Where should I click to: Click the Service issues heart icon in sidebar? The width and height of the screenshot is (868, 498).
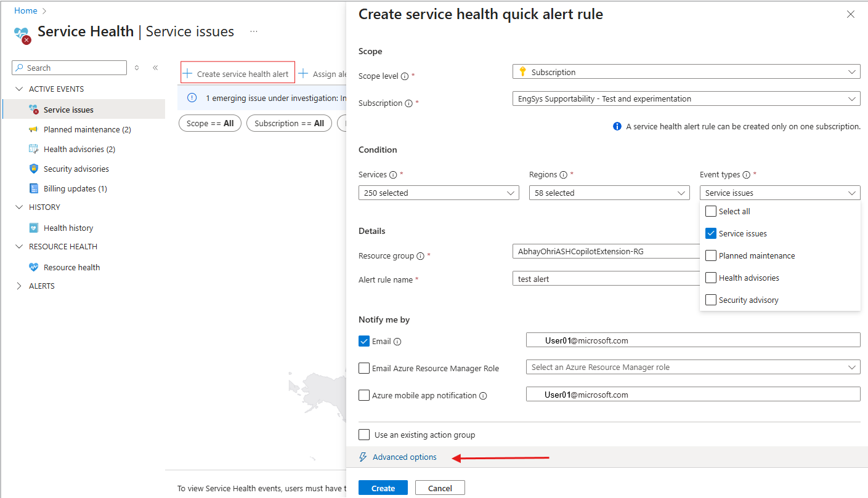(x=34, y=110)
